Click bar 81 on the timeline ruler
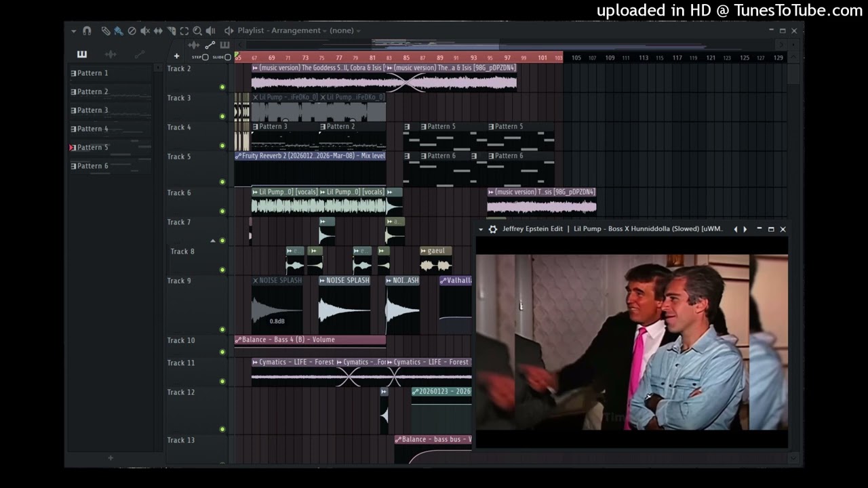868x488 pixels. tap(372, 58)
